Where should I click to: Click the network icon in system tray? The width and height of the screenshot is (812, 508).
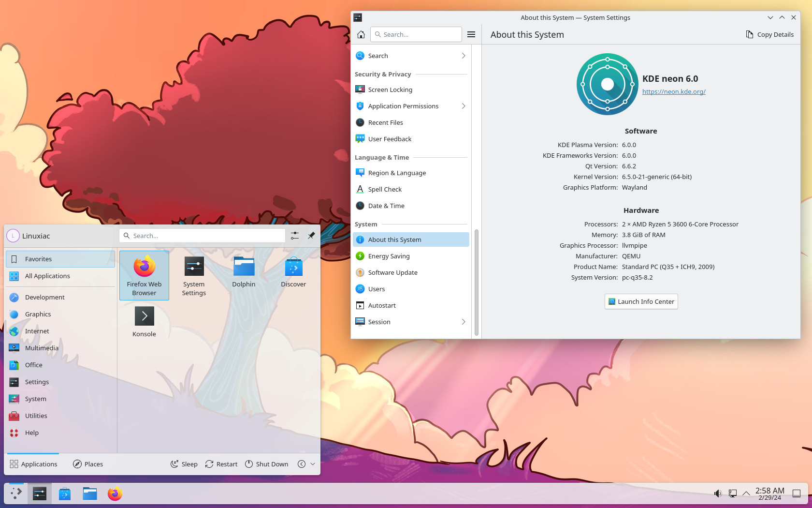(x=732, y=493)
